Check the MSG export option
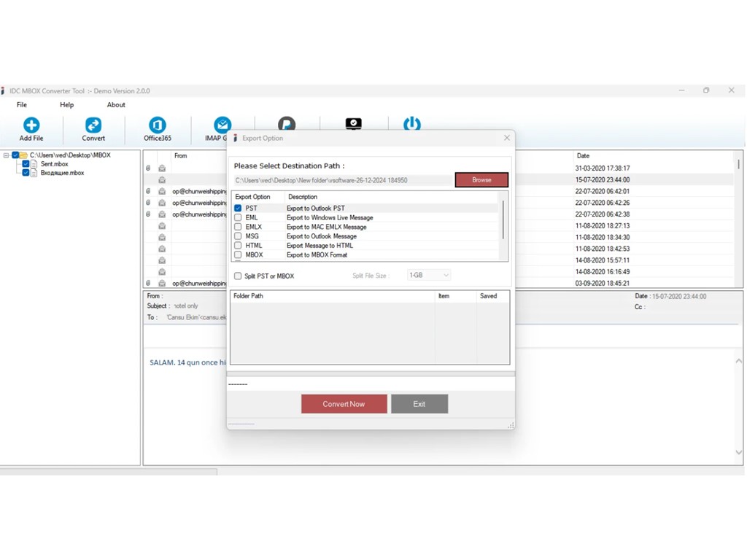 coord(238,236)
